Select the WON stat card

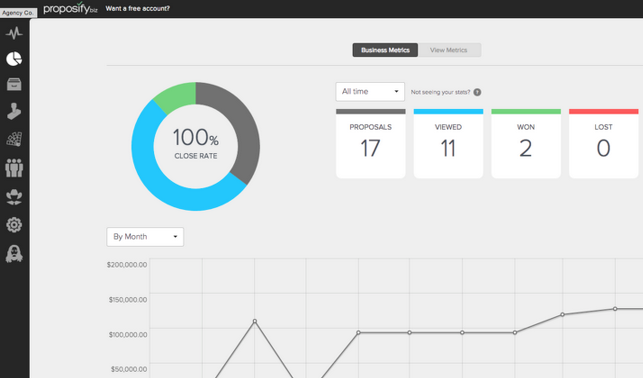[526, 143]
